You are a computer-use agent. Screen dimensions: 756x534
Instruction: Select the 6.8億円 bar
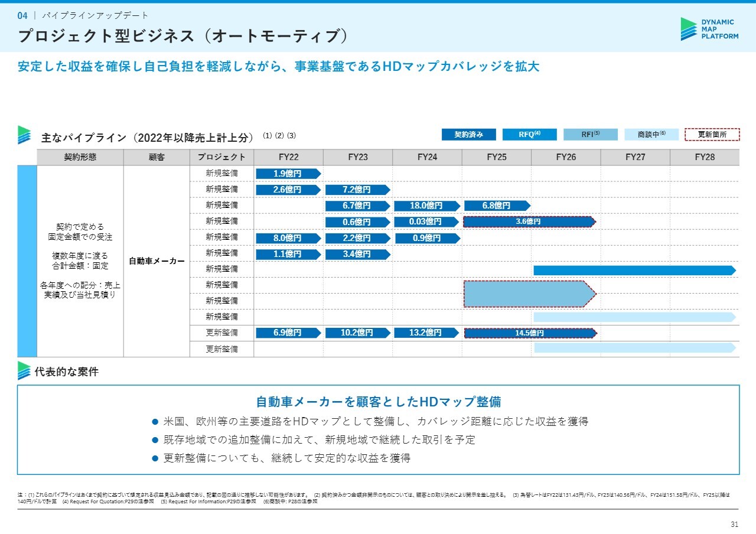pos(497,206)
